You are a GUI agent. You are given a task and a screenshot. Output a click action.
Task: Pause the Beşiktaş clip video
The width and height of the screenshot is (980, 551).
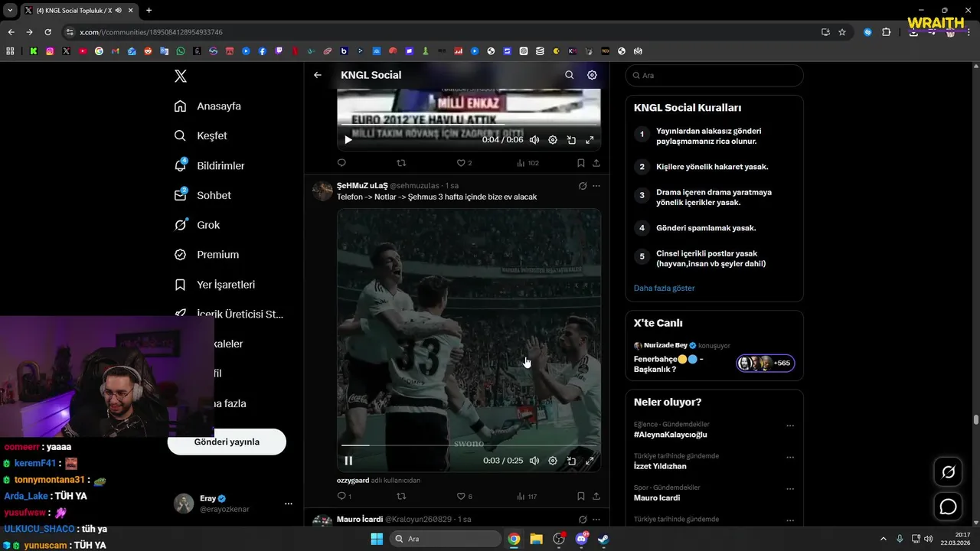point(348,461)
